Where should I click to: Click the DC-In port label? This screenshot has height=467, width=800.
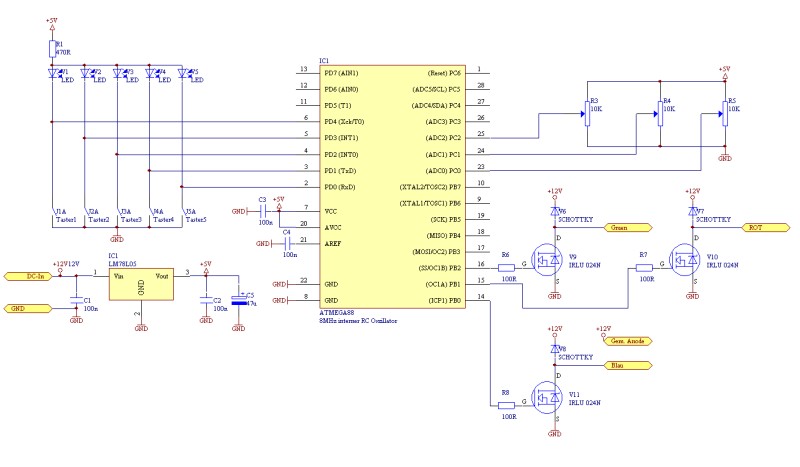coord(28,276)
